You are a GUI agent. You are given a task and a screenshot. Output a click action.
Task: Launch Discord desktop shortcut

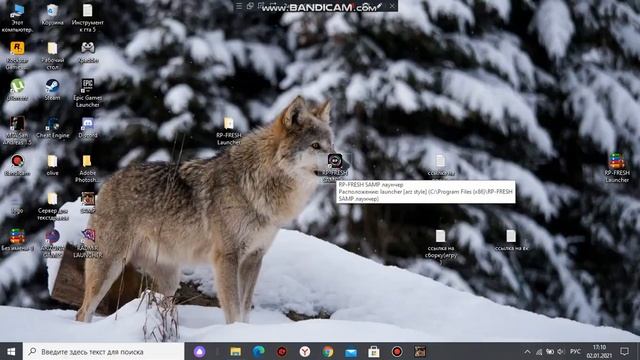tap(87, 127)
